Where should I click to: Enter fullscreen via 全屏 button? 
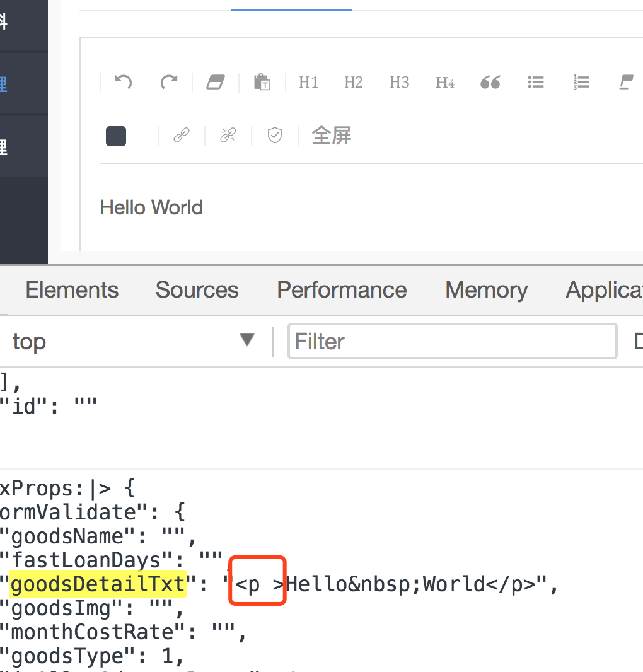332,136
